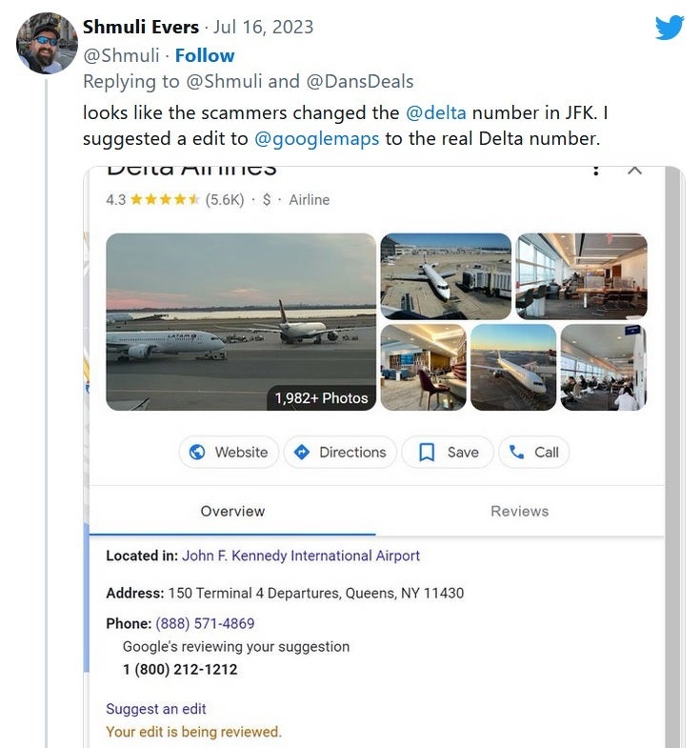This screenshot has height=748, width=700.
Task: Click the panel's vertical scrollbar
Action: click(673, 457)
